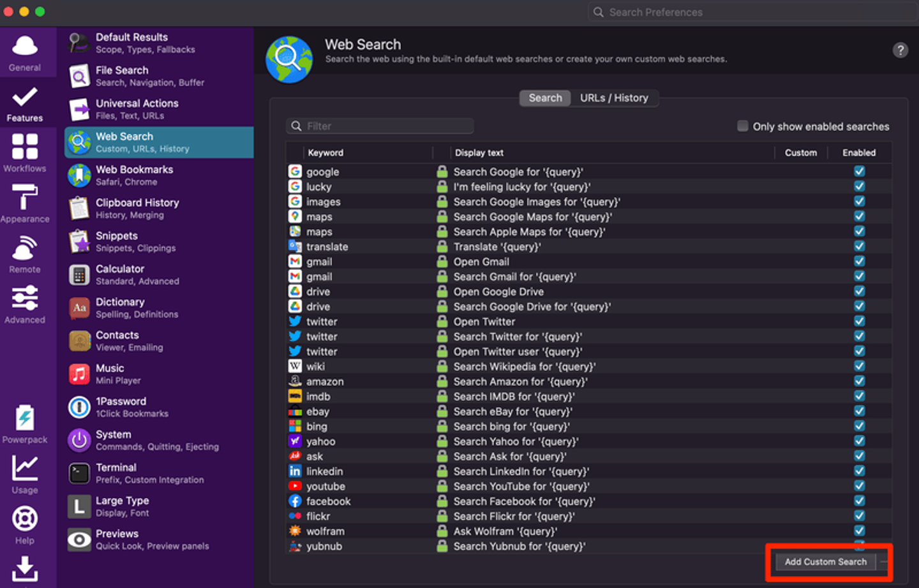Uncheck the enabled box for youtube
The image size is (919, 588).
tap(860, 486)
